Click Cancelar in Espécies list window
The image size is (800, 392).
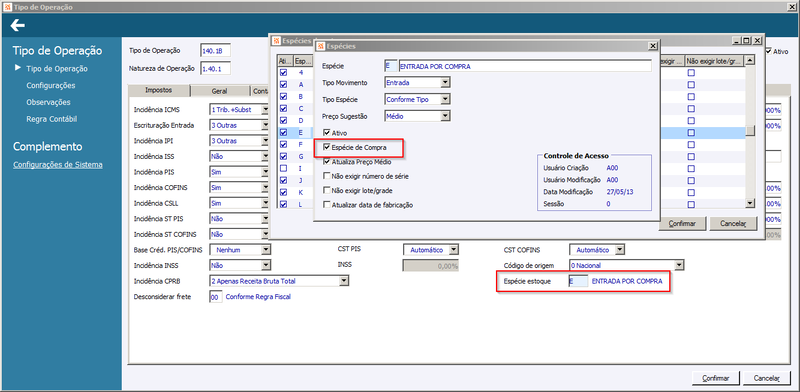(733, 224)
